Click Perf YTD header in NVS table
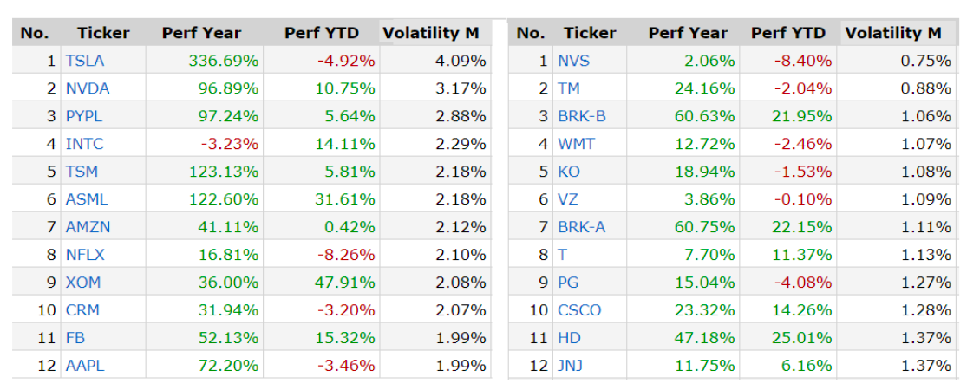This screenshot has height=390, width=980. [788, 33]
